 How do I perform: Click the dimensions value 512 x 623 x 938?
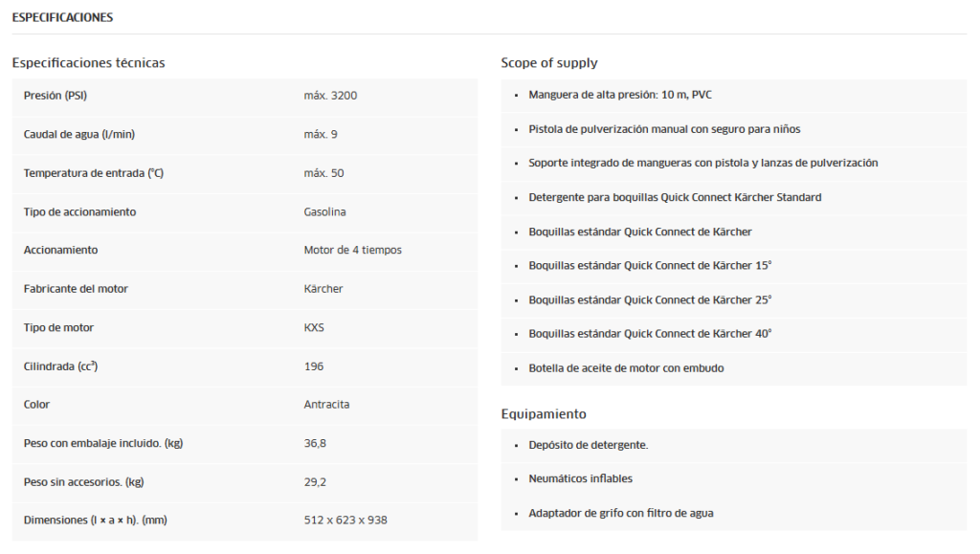click(345, 521)
